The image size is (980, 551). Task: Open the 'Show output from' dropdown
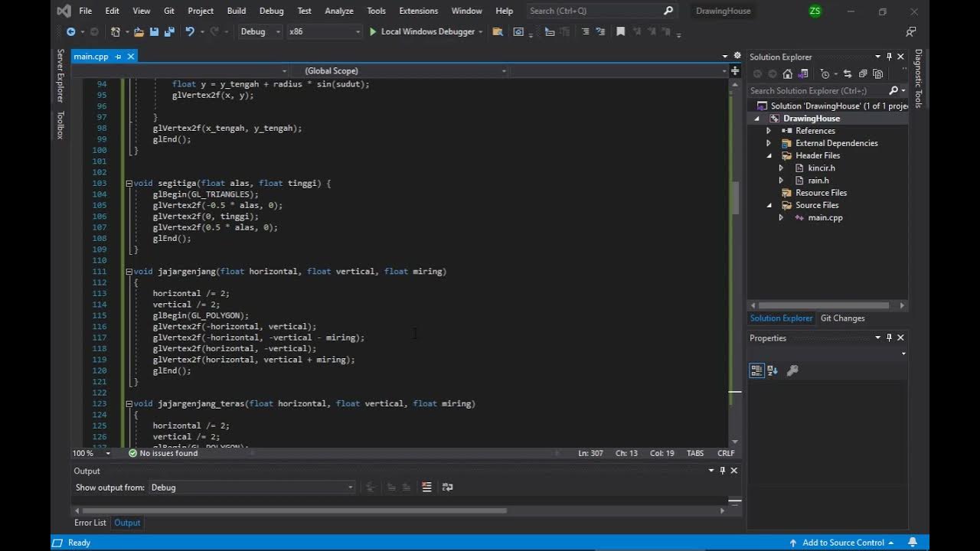252,487
